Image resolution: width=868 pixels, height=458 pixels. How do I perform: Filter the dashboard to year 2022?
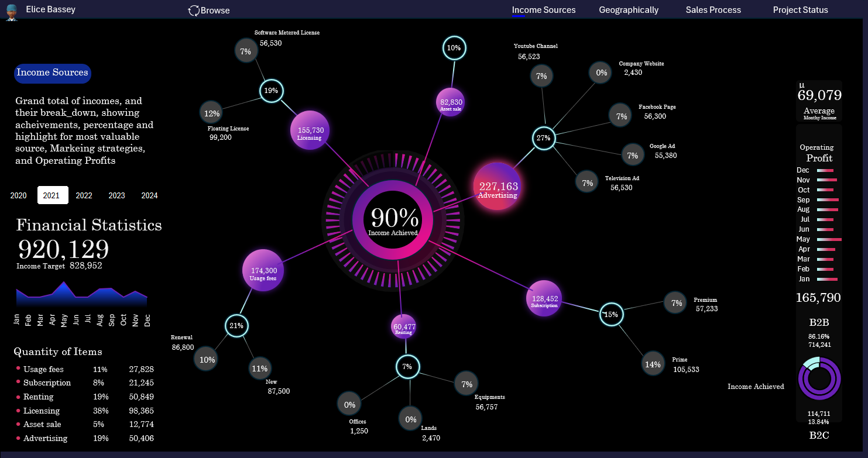pyautogui.click(x=84, y=195)
